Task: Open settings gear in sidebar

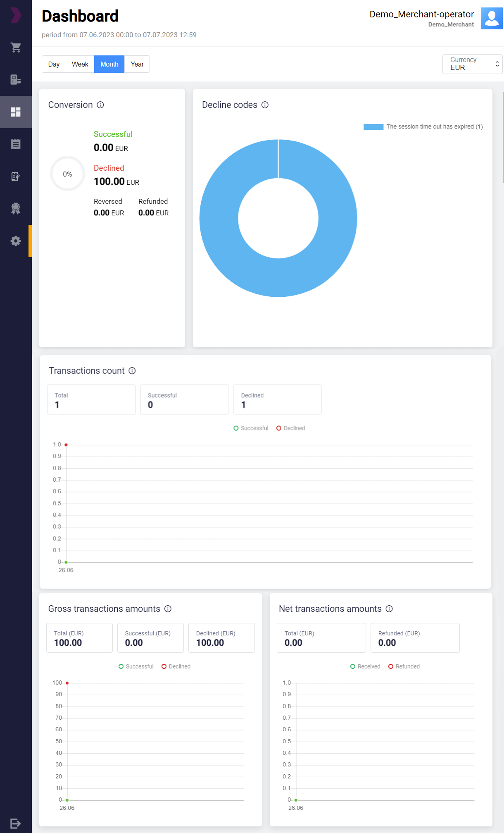Action: coord(16,241)
